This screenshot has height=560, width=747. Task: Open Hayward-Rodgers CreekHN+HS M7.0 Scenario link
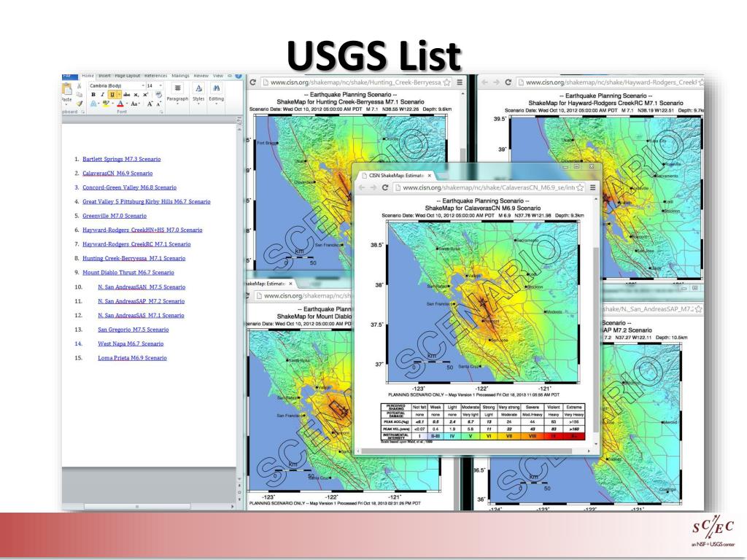click(x=142, y=230)
